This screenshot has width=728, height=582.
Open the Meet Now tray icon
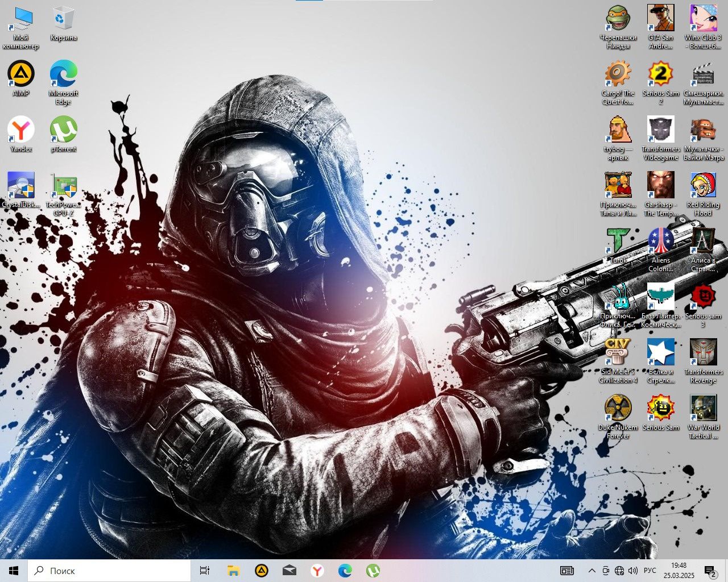(x=606, y=571)
